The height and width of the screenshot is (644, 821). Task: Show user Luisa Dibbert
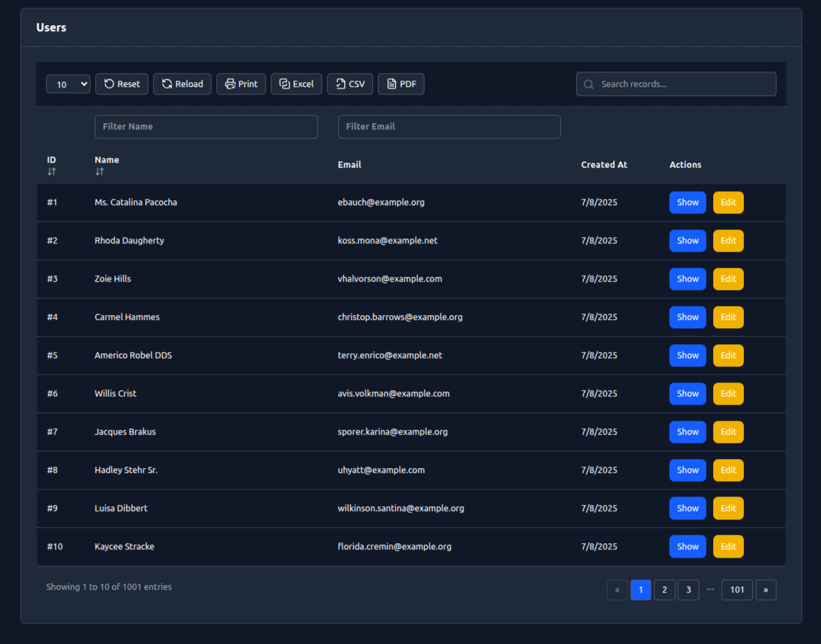687,508
